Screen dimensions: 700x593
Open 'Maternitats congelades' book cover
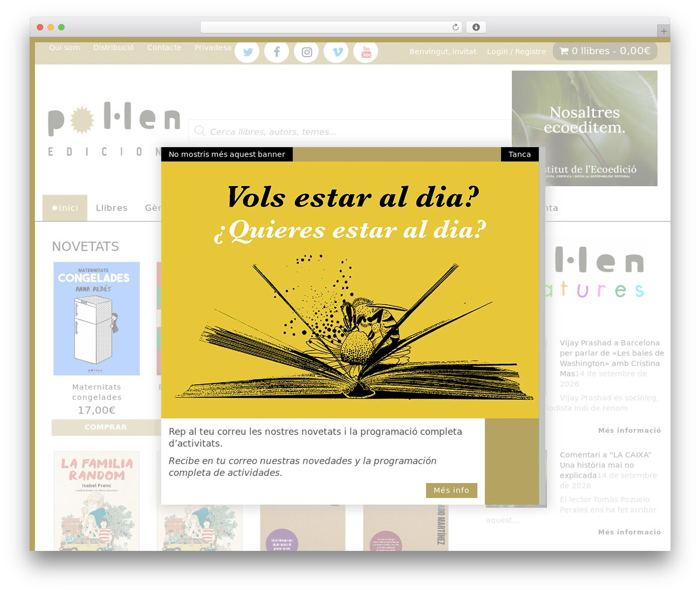pyautogui.click(x=97, y=318)
